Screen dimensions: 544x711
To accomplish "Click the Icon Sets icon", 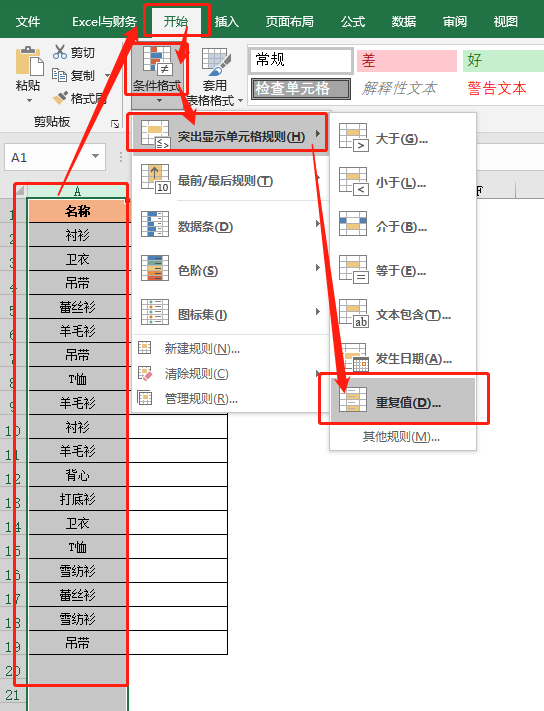I will point(155,312).
